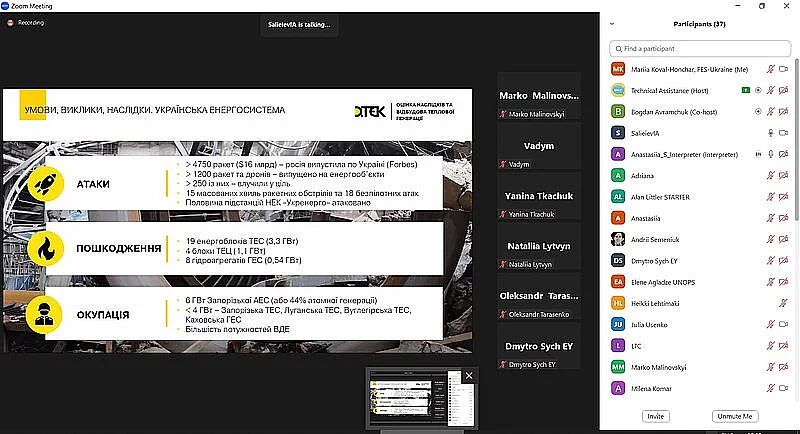Click the soldier icon beside ОКУПАЦІЯ on slide
This screenshot has width=800, height=434.
[x=44, y=314]
